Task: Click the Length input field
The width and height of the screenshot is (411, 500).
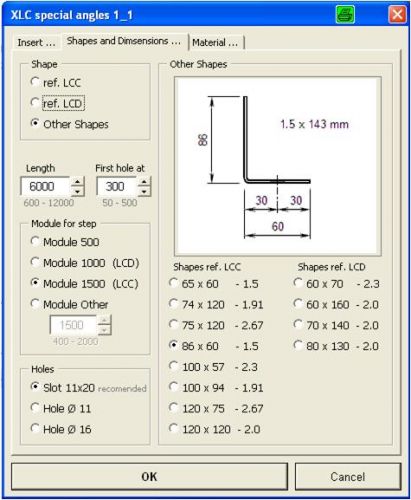Action: (46, 186)
